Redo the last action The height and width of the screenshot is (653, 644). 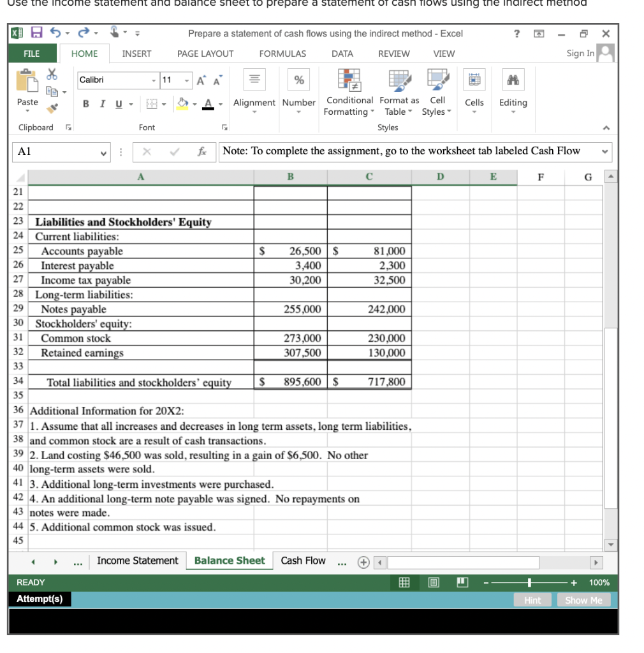point(84,33)
